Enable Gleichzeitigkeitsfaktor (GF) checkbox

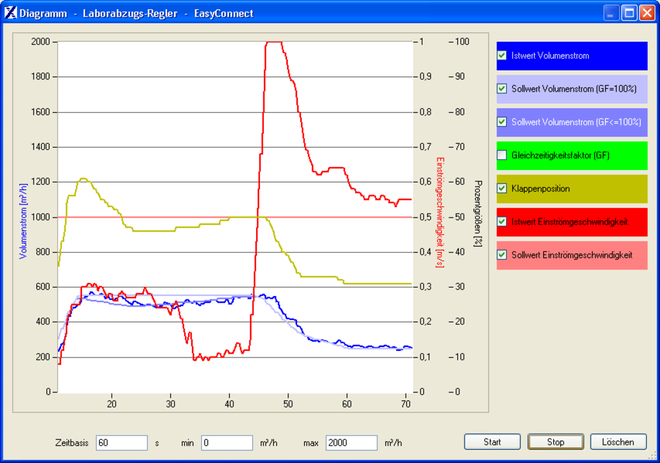coord(503,155)
